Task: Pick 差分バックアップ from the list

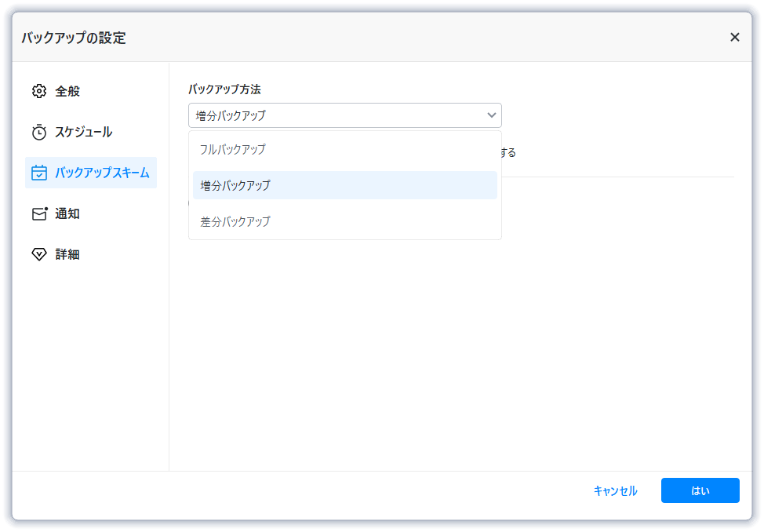Action: click(235, 221)
